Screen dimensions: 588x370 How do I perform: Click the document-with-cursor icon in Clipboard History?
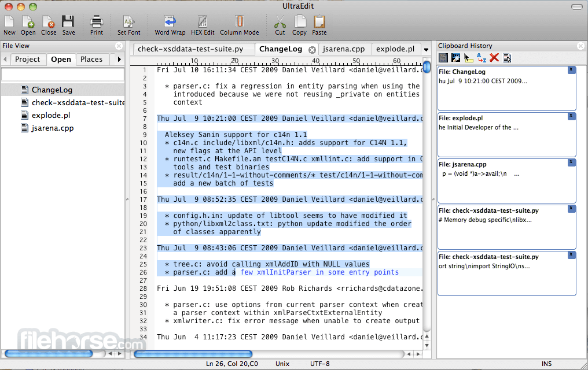[507, 58]
